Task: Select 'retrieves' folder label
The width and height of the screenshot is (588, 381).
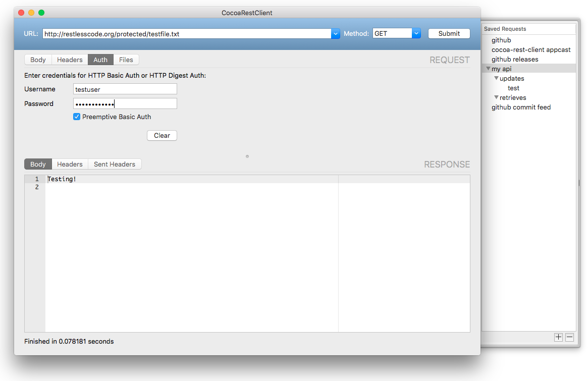Action: (513, 97)
